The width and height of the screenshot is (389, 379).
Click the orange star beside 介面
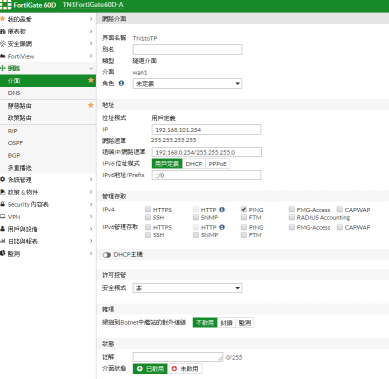[91, 80]
